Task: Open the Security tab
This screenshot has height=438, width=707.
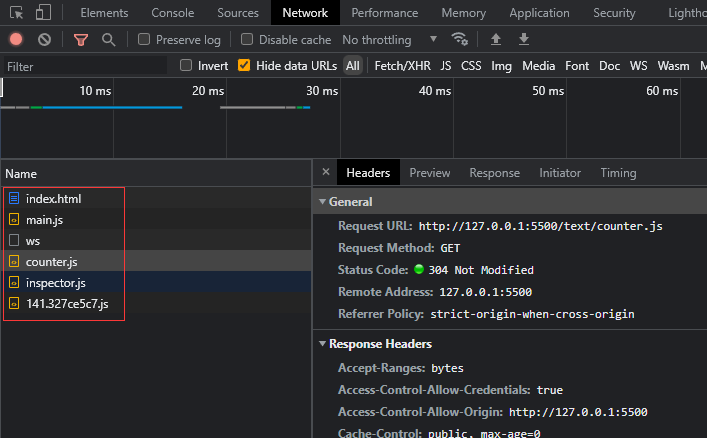Action: pyautogui.click(x=614, y=13)
